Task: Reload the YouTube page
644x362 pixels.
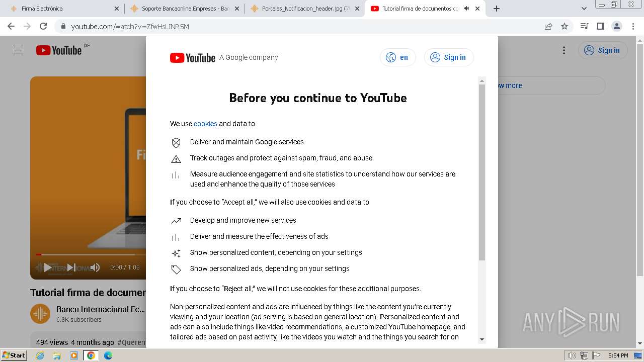Action: [43, 26]
